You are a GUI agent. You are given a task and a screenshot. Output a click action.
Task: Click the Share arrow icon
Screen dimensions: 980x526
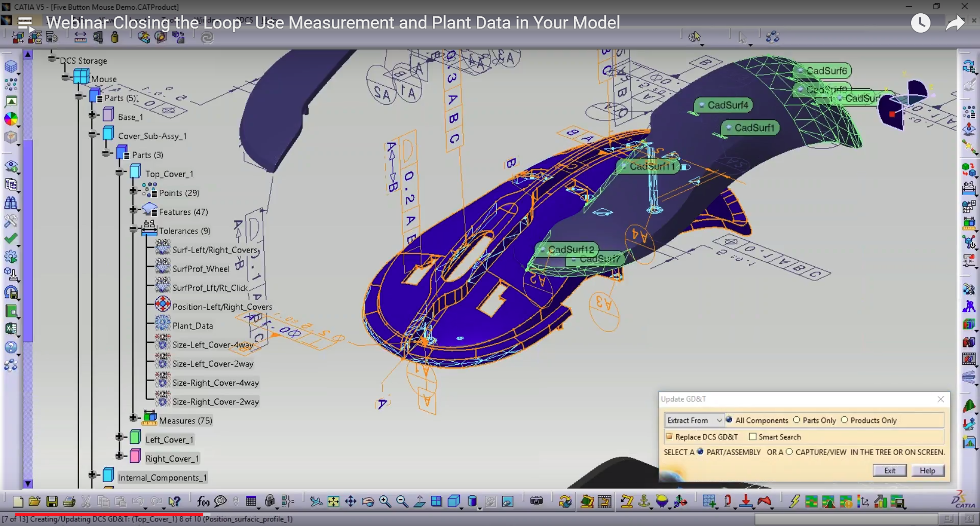(x=954, y=23)
